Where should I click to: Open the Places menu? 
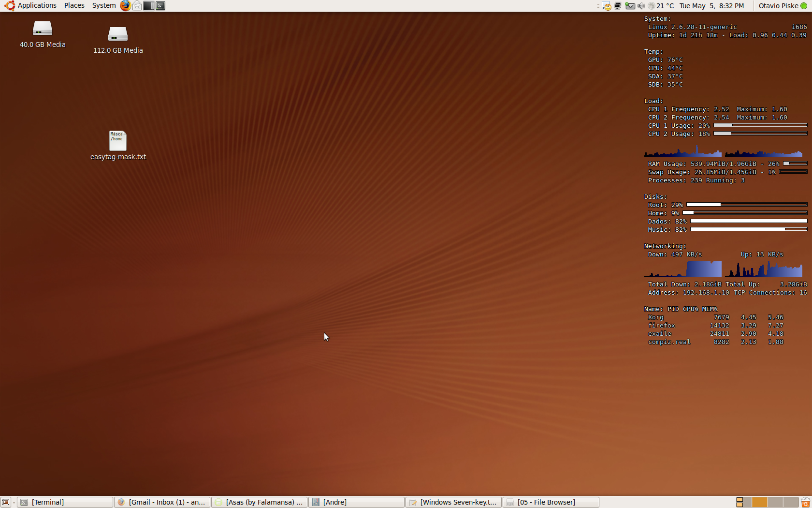(74, 5)
